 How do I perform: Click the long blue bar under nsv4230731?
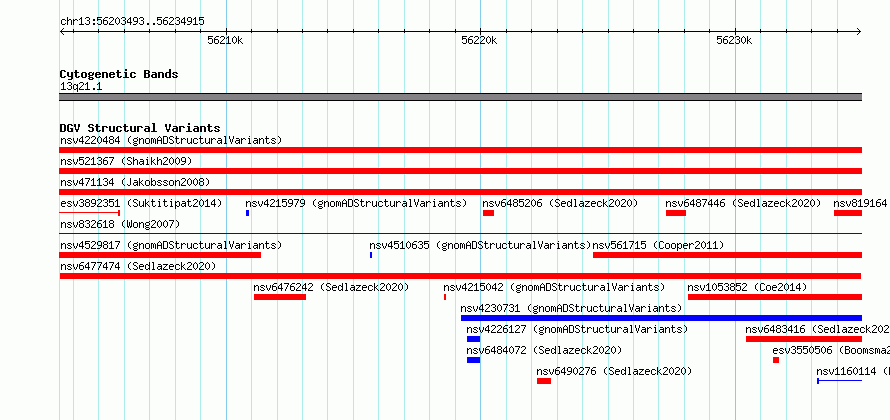tap(661, 318)
